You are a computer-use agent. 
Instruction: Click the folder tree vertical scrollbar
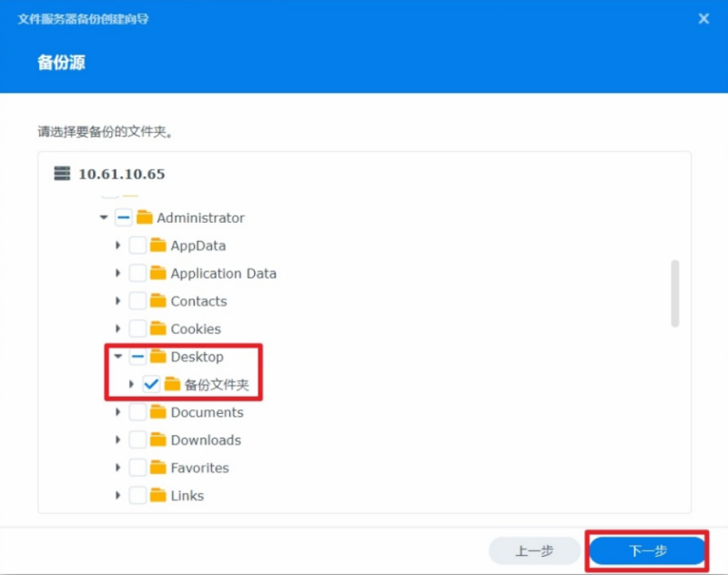pos(675,293)
